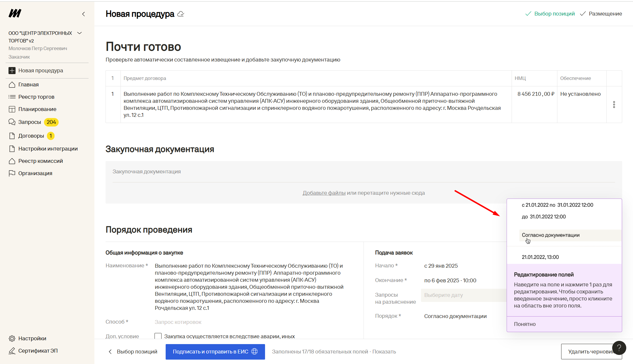Open the three-dot menu in the contract row
Image resolution: width=633 pixels, height=364 pixels.
614,105
